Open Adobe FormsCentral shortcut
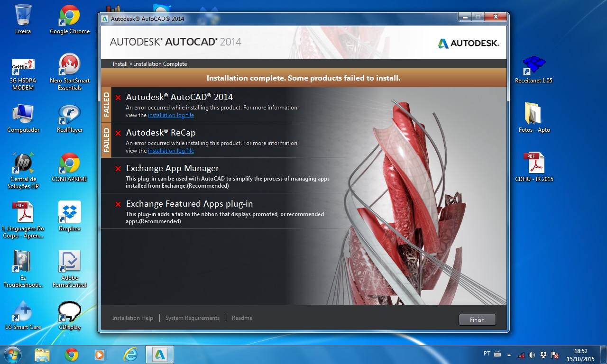607x364 pixels. (70, 269)
